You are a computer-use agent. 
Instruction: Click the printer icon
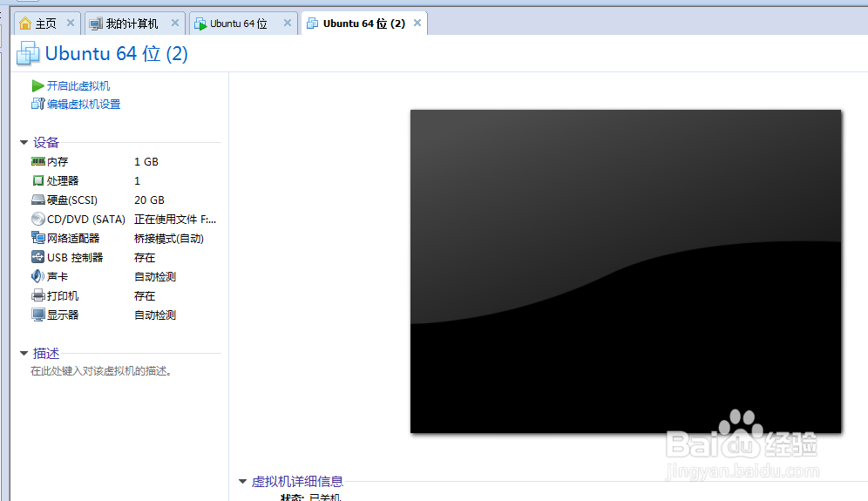click(37, 295)
